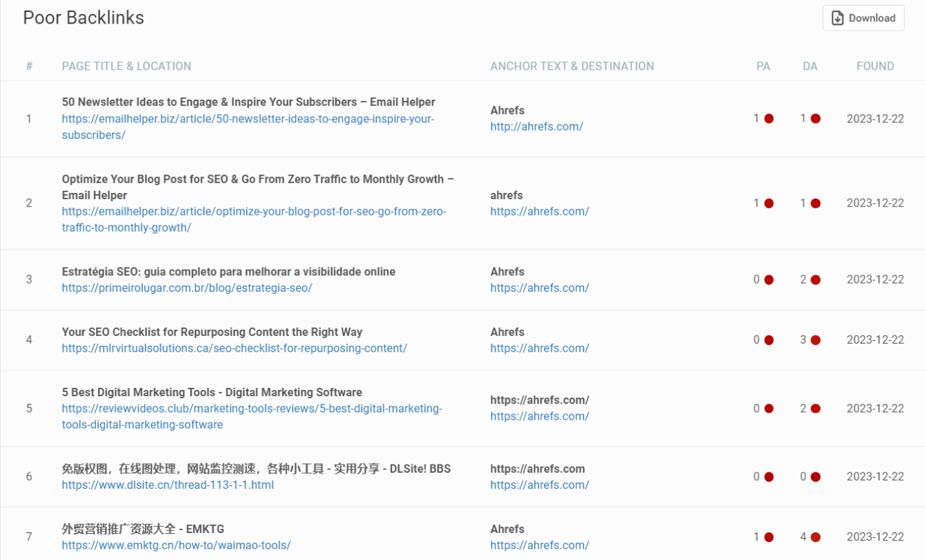Screen dimensions: 925x560
Task: Click the red PA dot for the SEO Checklist row
Action: pos(769,340)
